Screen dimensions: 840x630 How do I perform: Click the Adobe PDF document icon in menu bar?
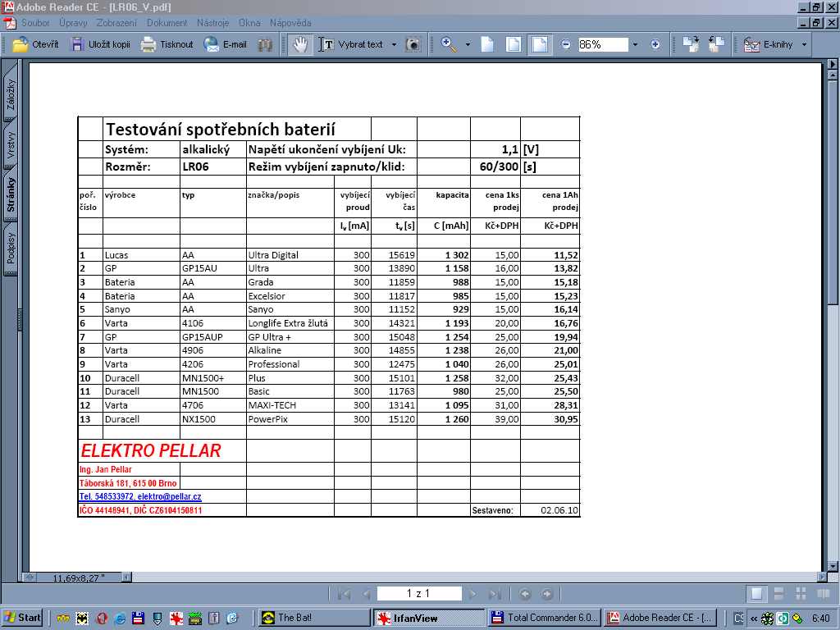(x=10, y=23)
